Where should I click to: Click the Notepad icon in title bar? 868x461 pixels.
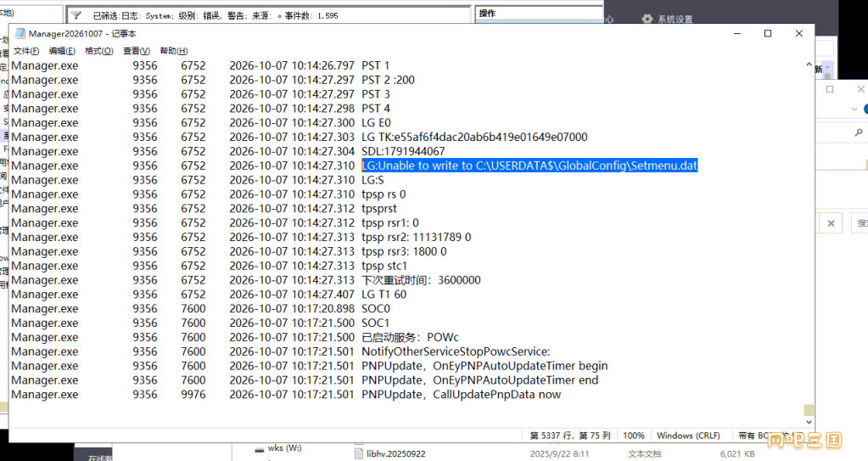point(20,34)
